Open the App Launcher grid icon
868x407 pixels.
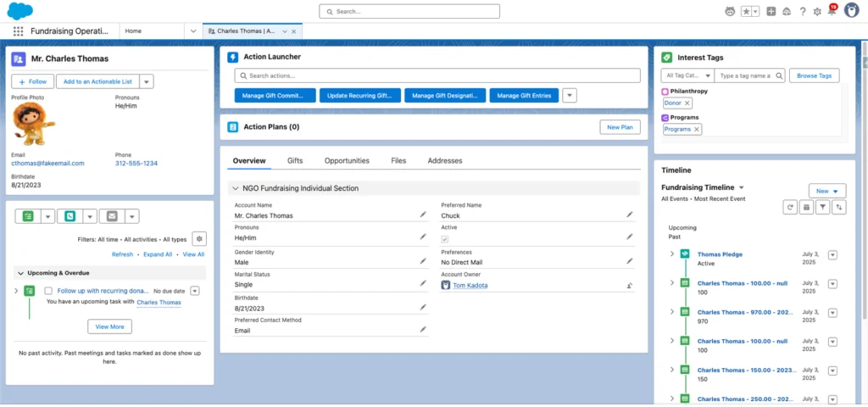click(18, 31)
